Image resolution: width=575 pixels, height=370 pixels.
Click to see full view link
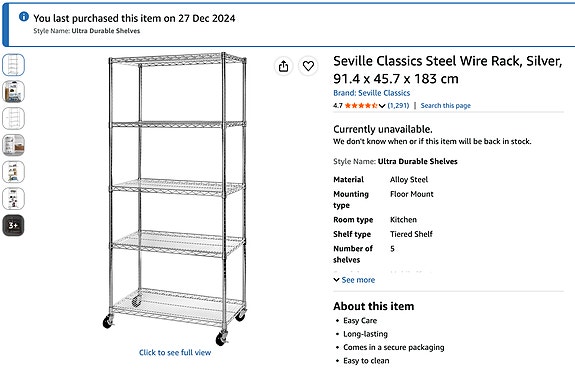[x=175, y=352]
